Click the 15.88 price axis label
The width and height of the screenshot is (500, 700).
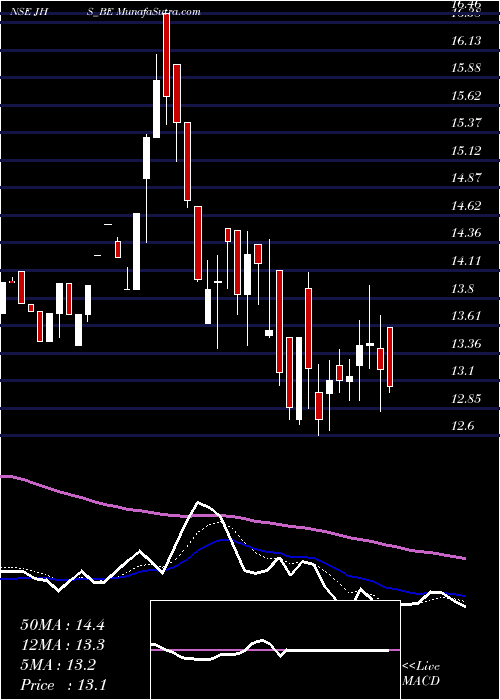466,68
